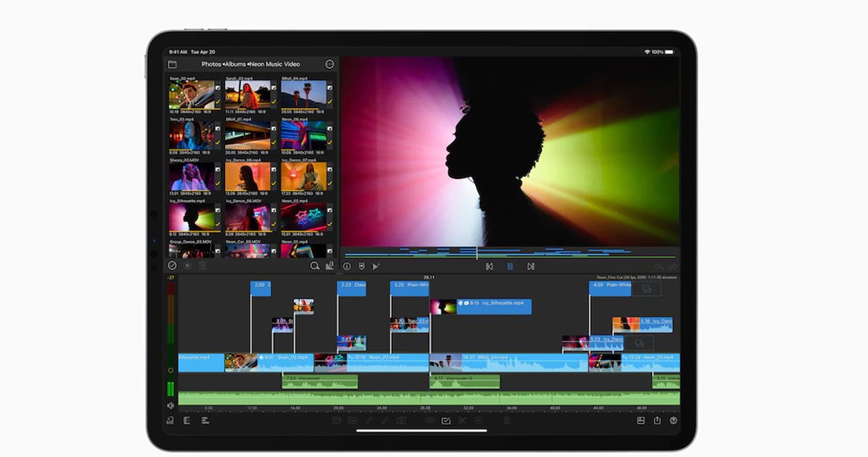Open the export share icon
This screenshot has width=868, height=457.
pos(657,421)
